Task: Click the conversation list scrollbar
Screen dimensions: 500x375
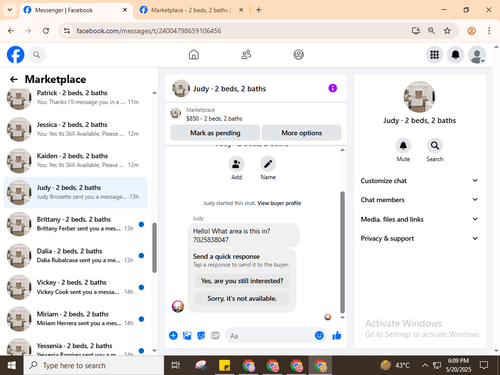Action: [154, 248]
